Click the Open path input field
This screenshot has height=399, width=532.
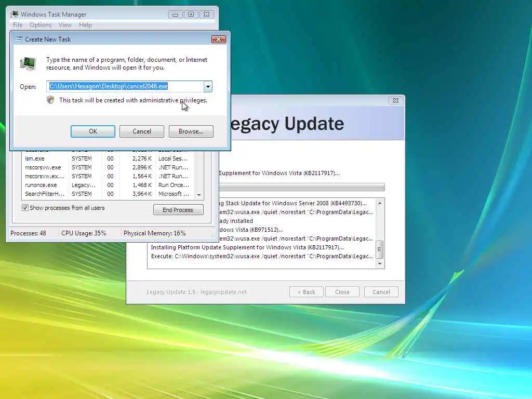[x=125, y=87]
